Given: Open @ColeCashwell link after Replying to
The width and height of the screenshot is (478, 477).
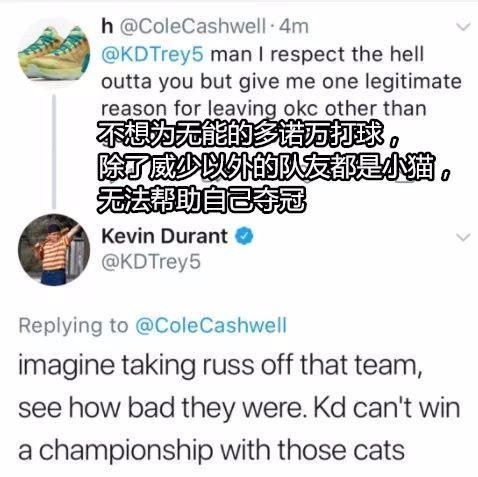Looking at the screenshot, I should click(x=211, y=326).
